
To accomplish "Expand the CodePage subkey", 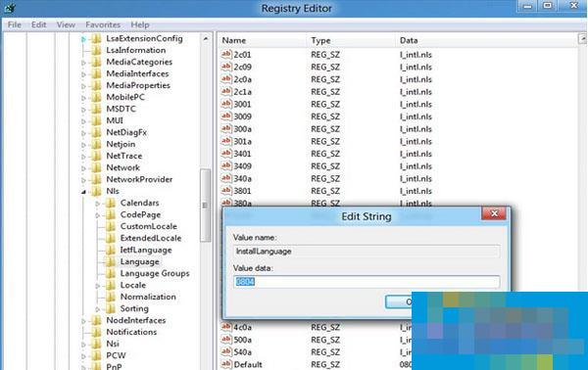I will [x=97, y=215].
